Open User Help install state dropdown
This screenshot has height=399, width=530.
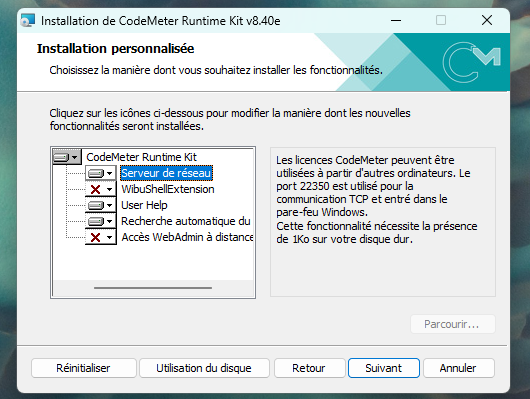(100, 205)
